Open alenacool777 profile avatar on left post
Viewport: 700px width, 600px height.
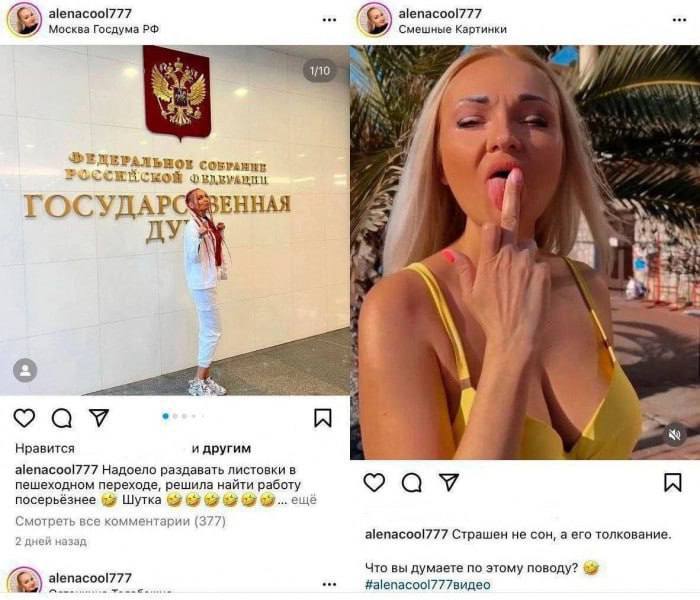pos(24,20)
